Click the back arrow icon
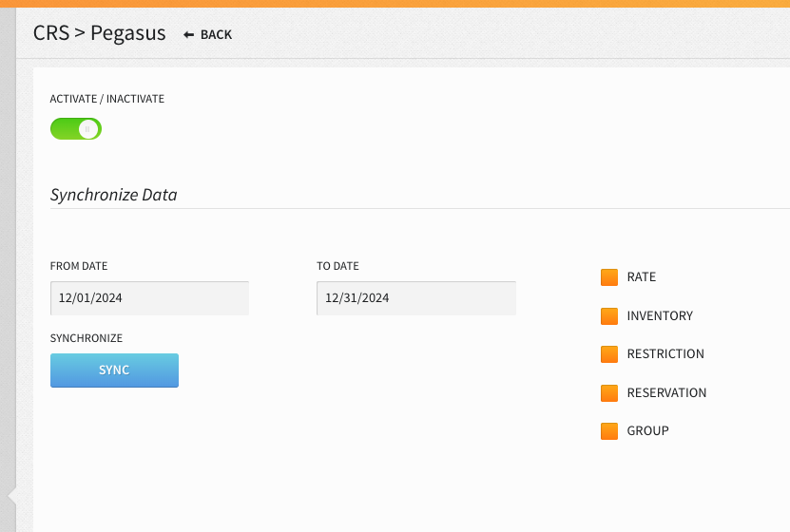This screenshot has height=532, width=790. pyautogui.click(x=188, y=35)
